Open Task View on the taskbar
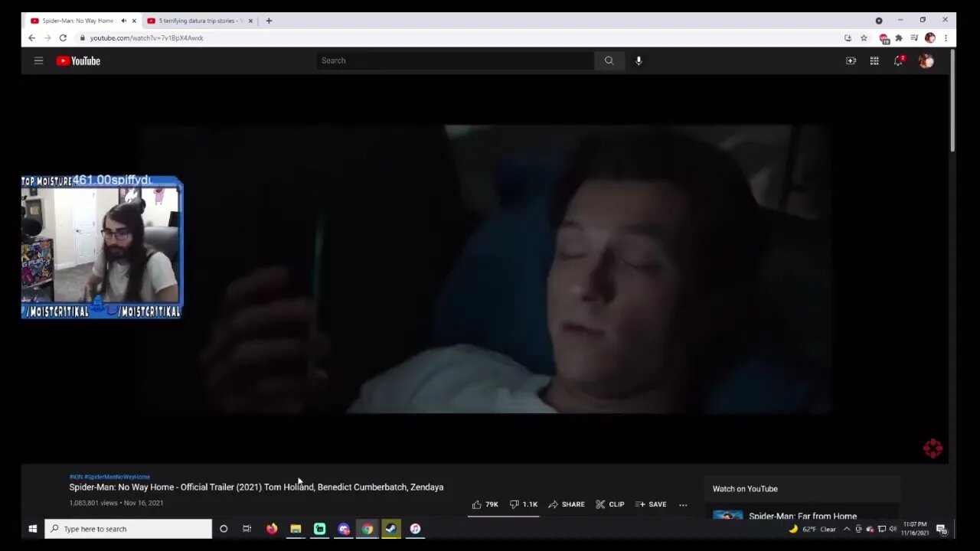 247,529
